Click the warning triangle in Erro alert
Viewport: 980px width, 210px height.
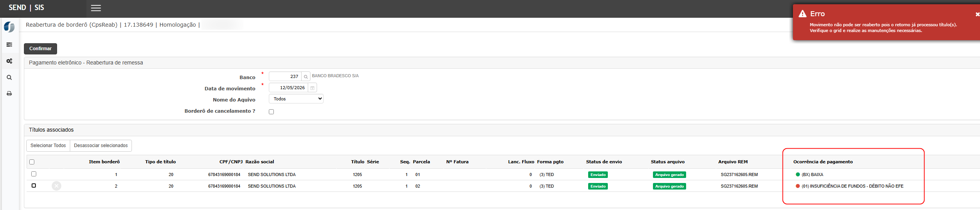click(x=803, y=14)
